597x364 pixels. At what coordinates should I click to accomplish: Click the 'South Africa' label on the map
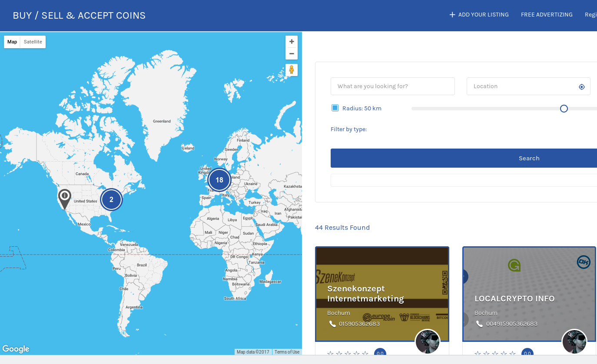pos(235,298)
